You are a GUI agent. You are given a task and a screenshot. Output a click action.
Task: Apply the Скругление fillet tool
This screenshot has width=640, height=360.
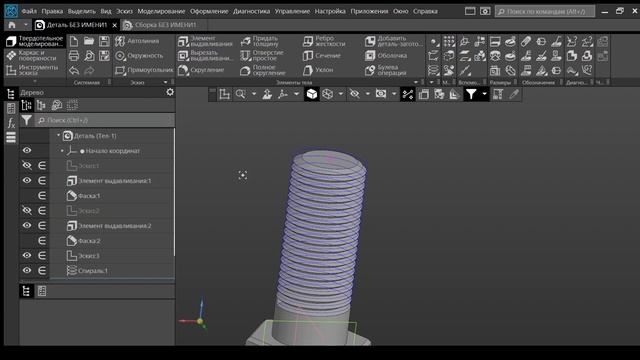[x=201, y=71]
